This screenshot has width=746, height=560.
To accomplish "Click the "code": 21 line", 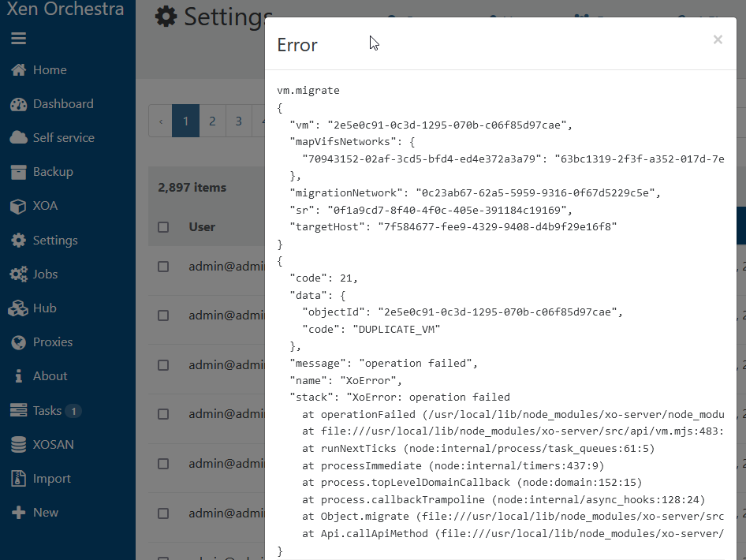I will coord(323,278).
